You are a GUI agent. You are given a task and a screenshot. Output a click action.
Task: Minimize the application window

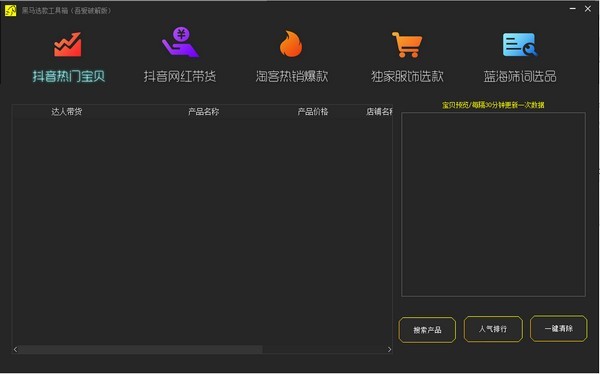[x=573, y=9]
